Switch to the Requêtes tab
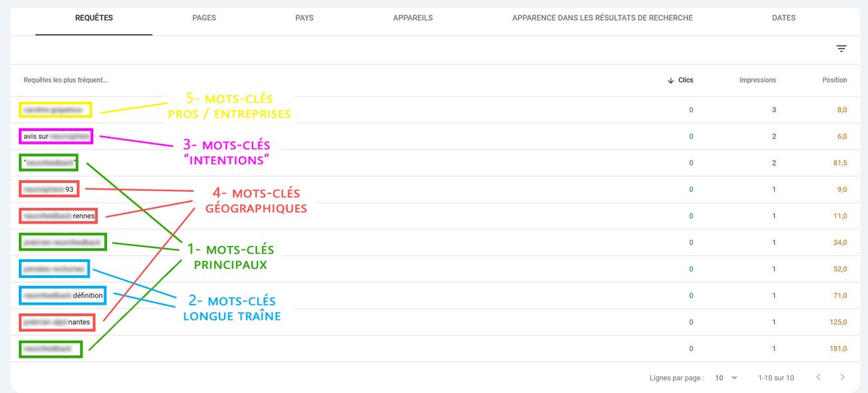Viewport: 868px width, 393px height. [94, 17]
